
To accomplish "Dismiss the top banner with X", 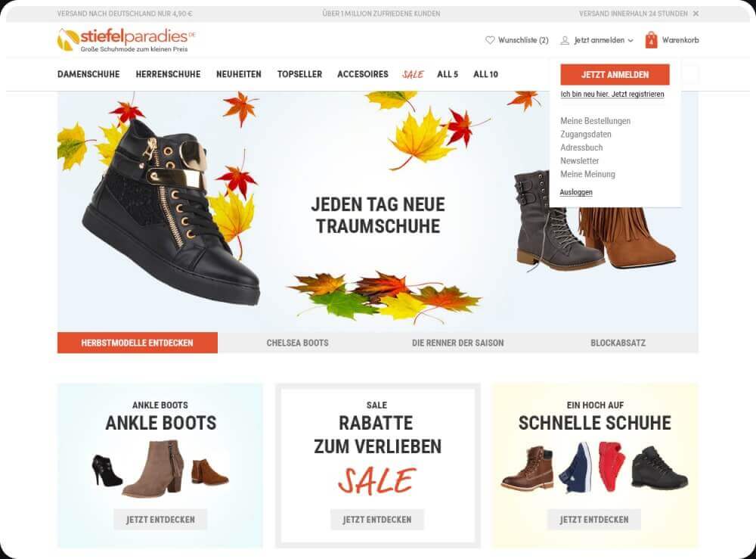I will pos(696,14).
